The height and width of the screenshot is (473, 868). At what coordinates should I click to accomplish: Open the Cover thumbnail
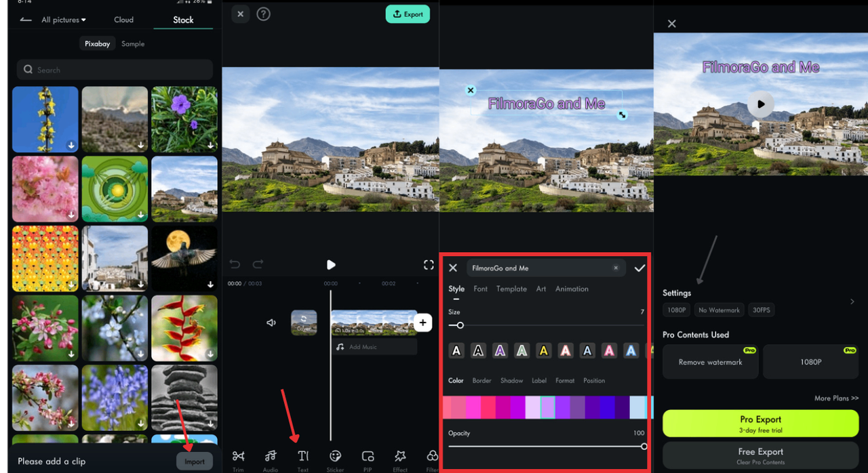tap(304, 323)
